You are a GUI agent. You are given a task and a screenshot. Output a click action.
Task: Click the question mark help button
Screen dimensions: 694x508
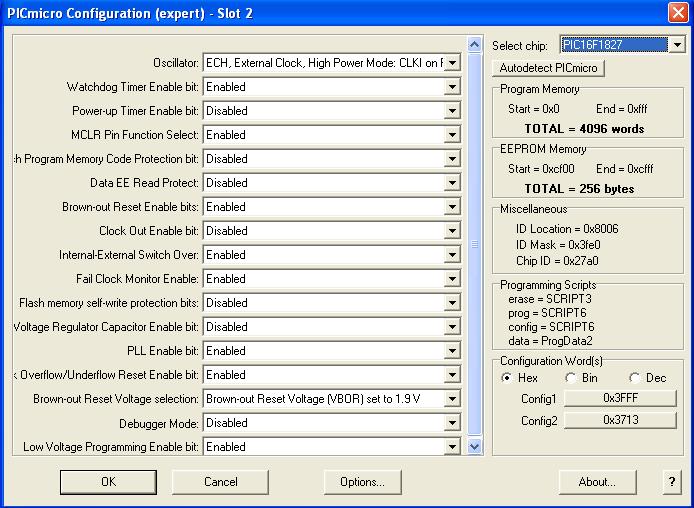[672, 482]
